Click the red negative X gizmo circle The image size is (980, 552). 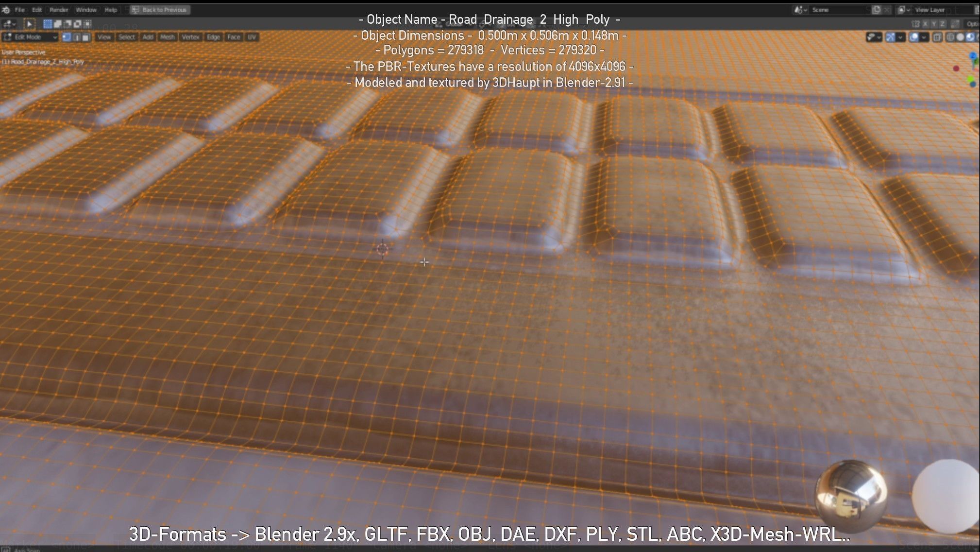tap(956, 69)
